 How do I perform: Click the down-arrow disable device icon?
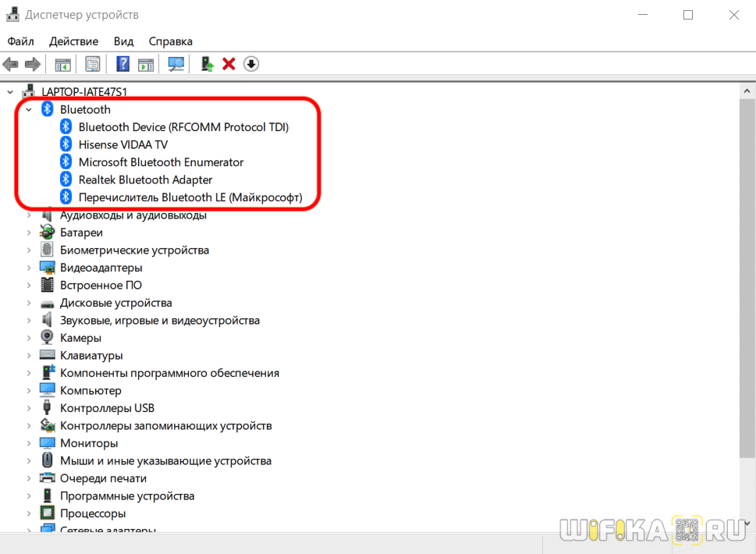point(250,64)
